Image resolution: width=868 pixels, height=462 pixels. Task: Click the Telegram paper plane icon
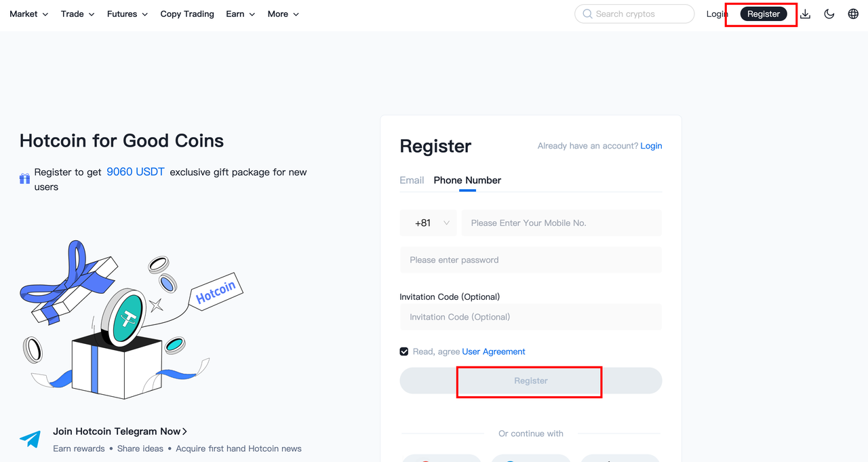pyautogui.click(x=30, y=439)
